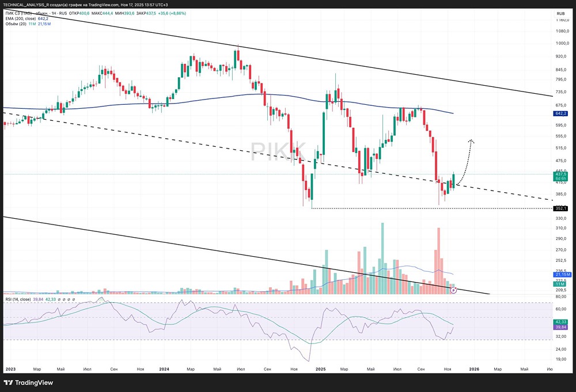Click the 330,0 price scale value

coord(562,218)
